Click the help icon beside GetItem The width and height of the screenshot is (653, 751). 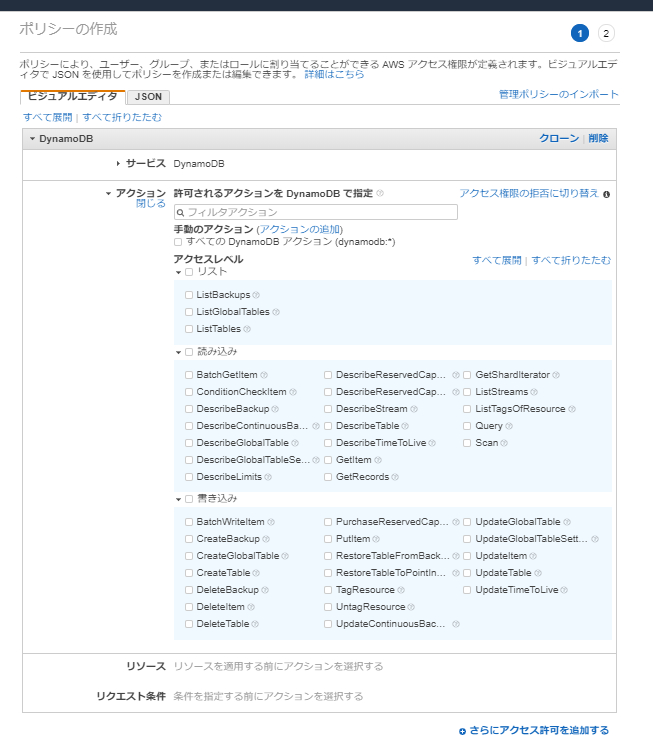click(x=378, y=460)
